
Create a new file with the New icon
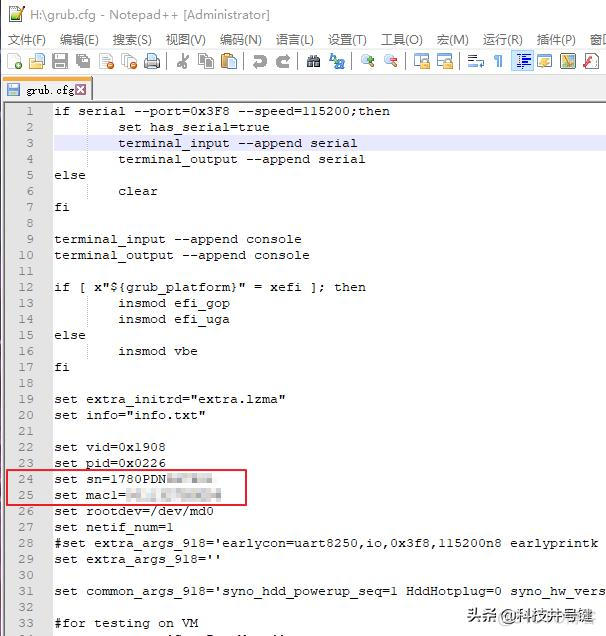[x=15, y=61]
